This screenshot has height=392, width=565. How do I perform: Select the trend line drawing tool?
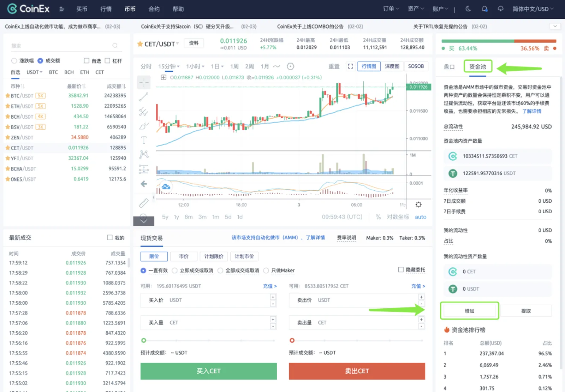click(144, 97)
